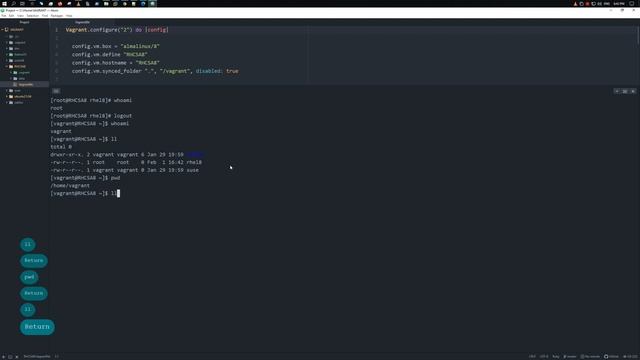Open Windows taskbar search
640x360 pixels.
(13, 3)
